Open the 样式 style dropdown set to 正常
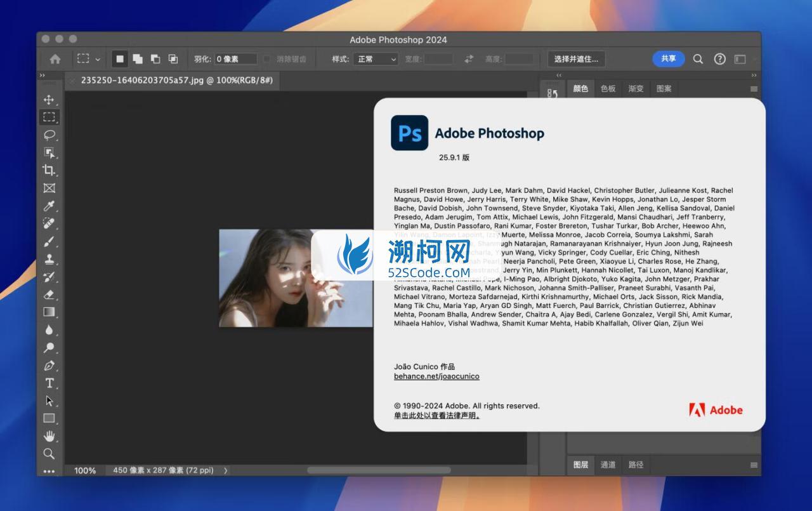Image resolution: width=812 pixels, height=511 pixels. (376, 59)
